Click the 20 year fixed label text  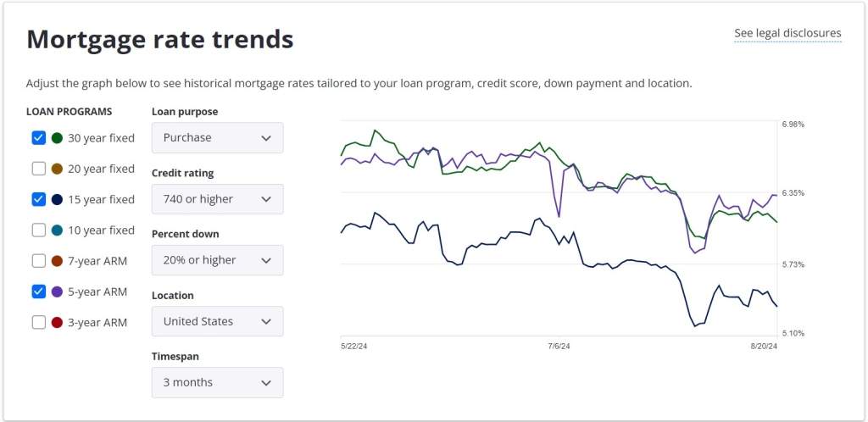point(101,169)
